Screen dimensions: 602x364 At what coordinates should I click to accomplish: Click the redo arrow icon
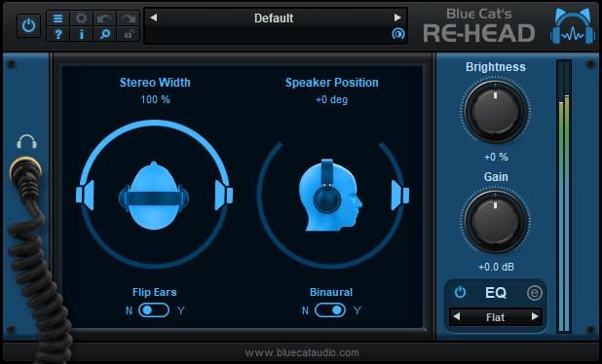click(128, 18)
